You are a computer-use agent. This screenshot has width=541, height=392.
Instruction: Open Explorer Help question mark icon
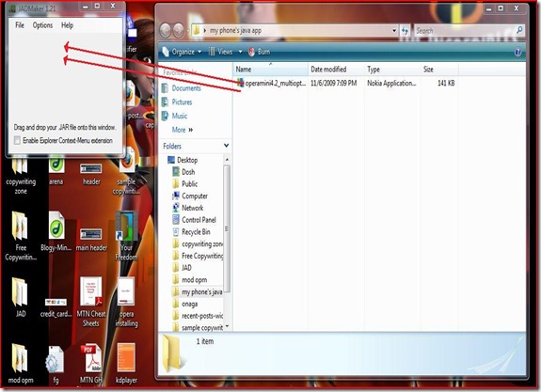517,52
